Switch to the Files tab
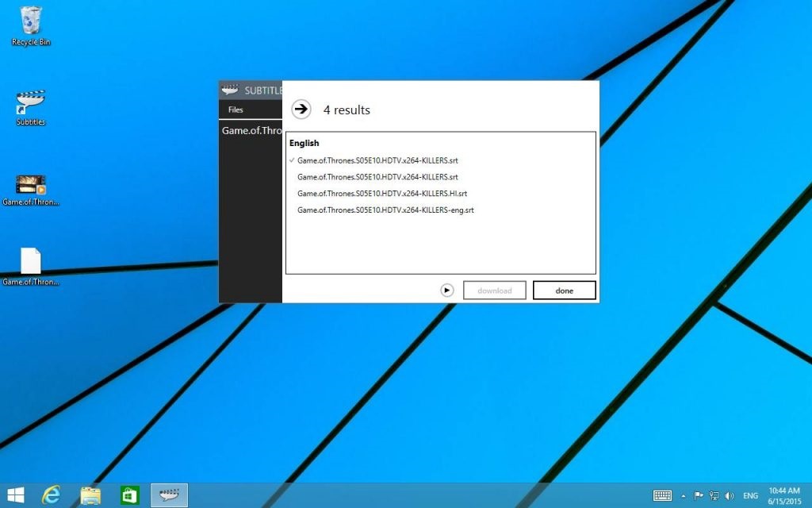 (x=236, y=110)
